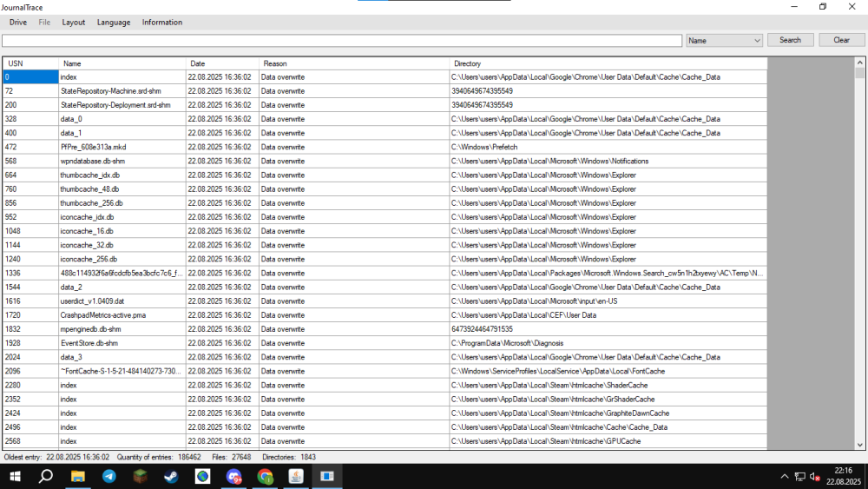
Task: Open the Drive menu
Action: point(17,23)
